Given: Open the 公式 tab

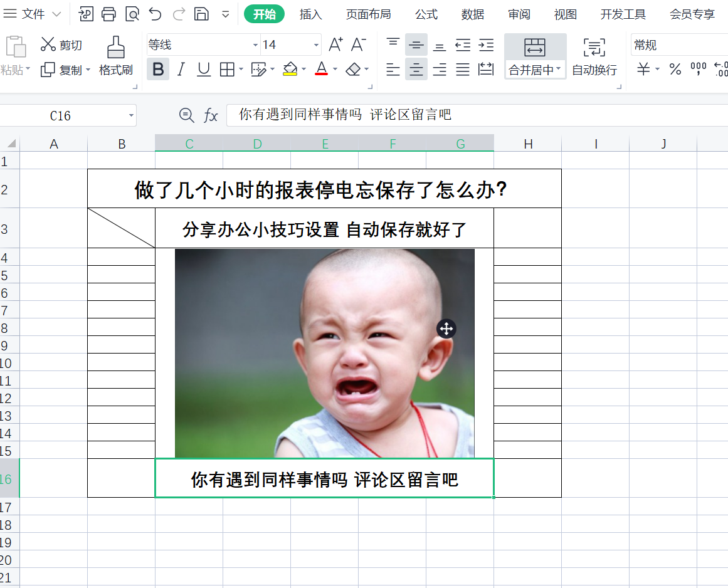Looking at the screenshot, I should click(x=426, y=14).
